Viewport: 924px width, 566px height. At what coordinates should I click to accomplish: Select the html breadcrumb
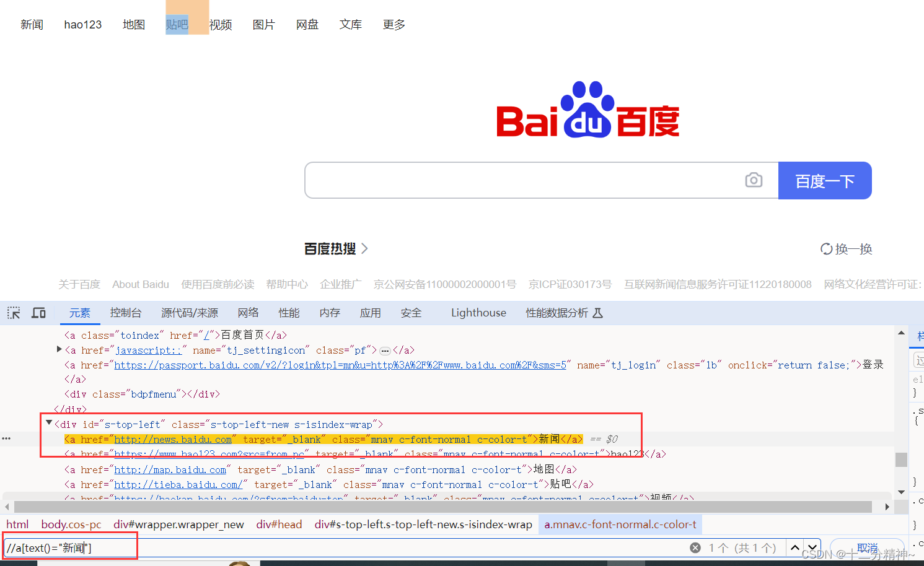[17, 525]
